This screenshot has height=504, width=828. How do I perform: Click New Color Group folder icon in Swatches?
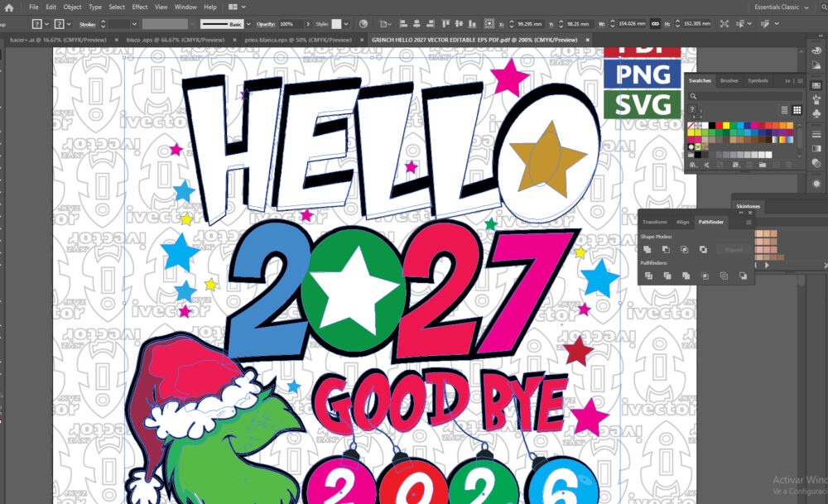pos(763,166)
